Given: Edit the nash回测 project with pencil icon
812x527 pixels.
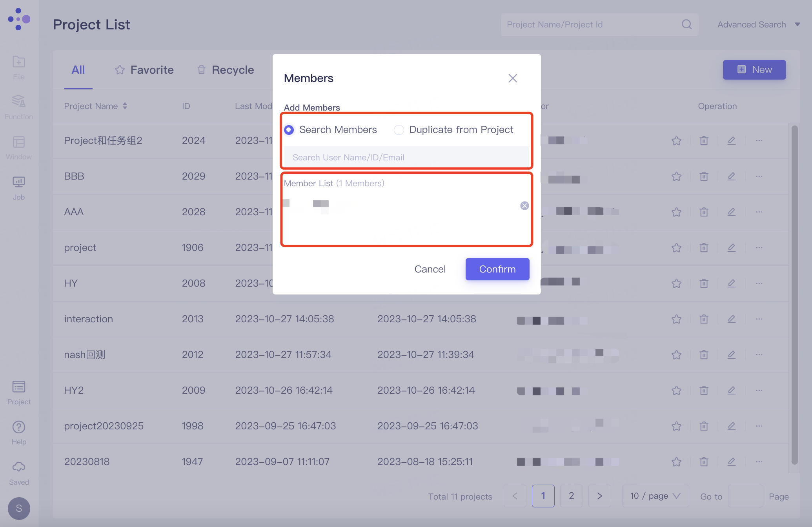Looking at the screenshot, I should point(731,355).
